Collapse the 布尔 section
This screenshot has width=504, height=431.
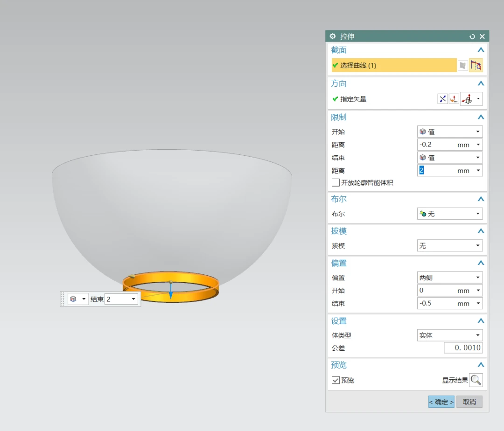click(x=481, y=199)
